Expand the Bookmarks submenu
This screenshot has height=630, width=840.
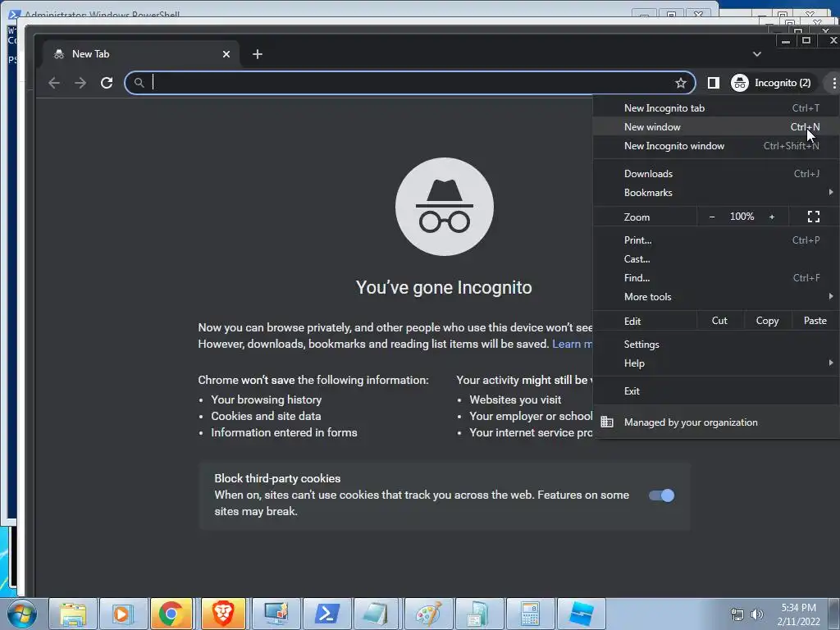[717, 192]
